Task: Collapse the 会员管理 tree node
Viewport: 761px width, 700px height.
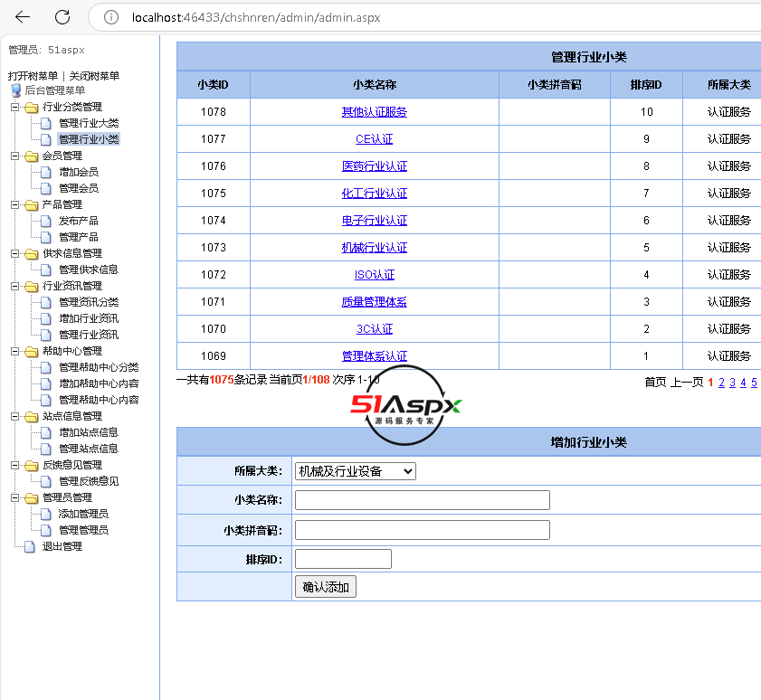Action: 15,156
